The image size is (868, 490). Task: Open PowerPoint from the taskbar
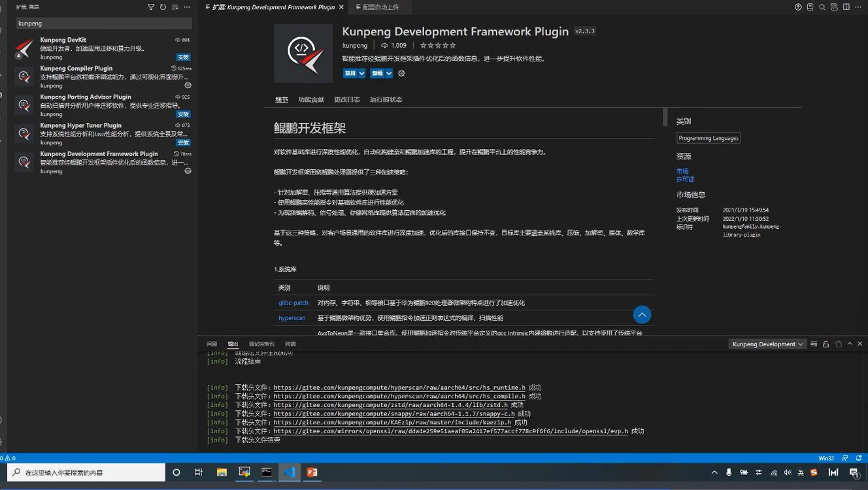click(x=312, y=472)
